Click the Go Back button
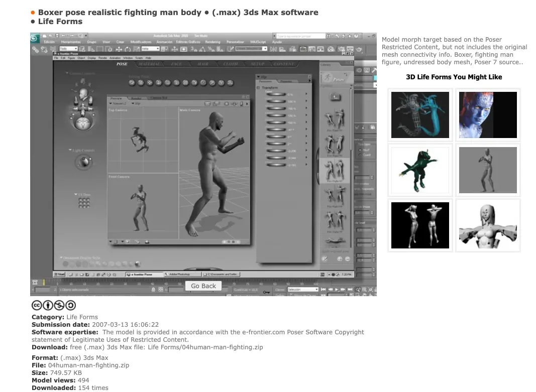The image size is (536, 392). pos(203,286)
